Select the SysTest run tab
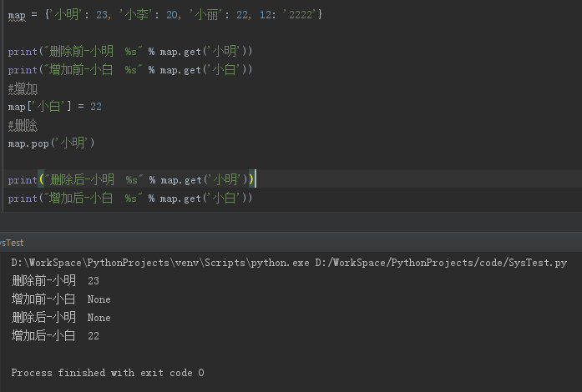The width and height of the screenshot is (582, 392). point(12,243)
